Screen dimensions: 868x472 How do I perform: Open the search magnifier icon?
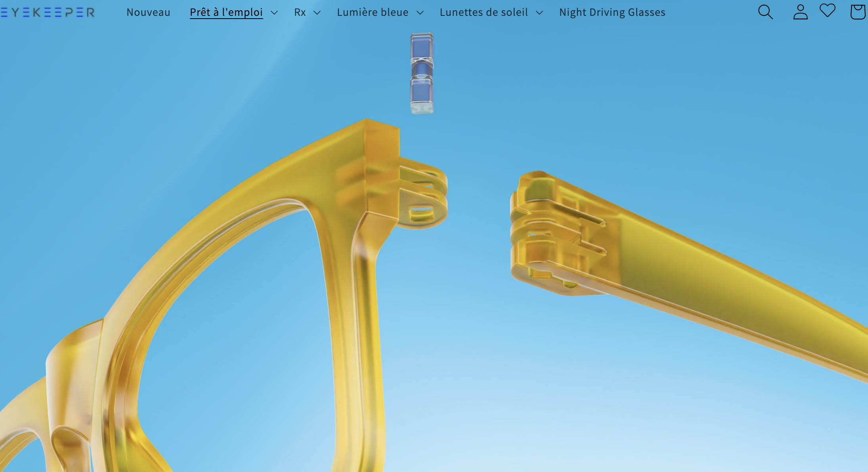click(x=765, y=12)
